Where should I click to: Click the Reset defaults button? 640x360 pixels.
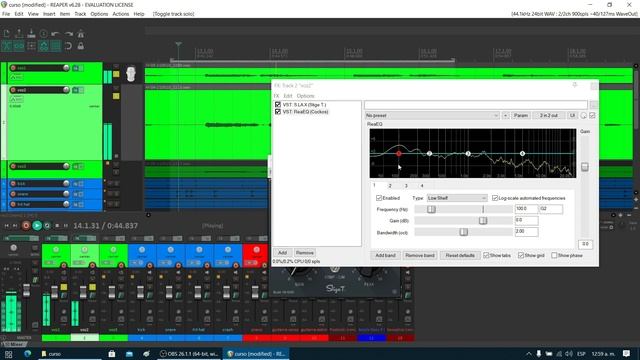point(460,255)
